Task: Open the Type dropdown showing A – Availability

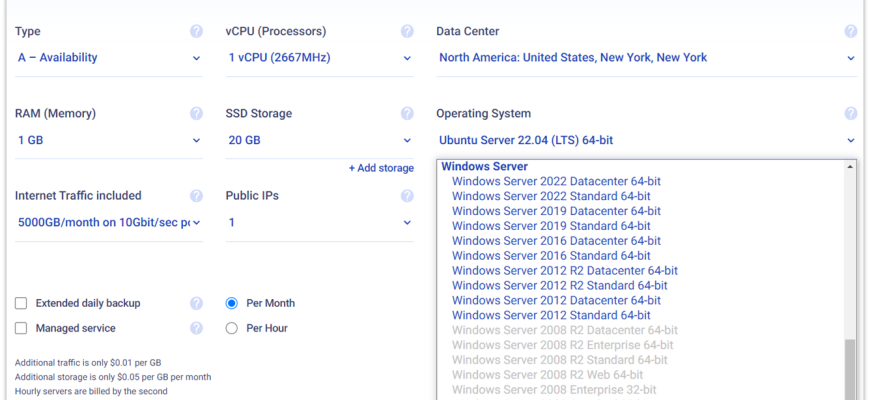Action: pos(109,58)
